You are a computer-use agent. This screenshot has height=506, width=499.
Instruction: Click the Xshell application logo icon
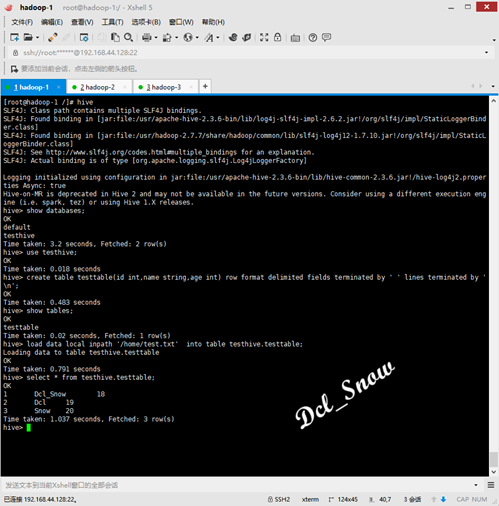coord(9,7)
